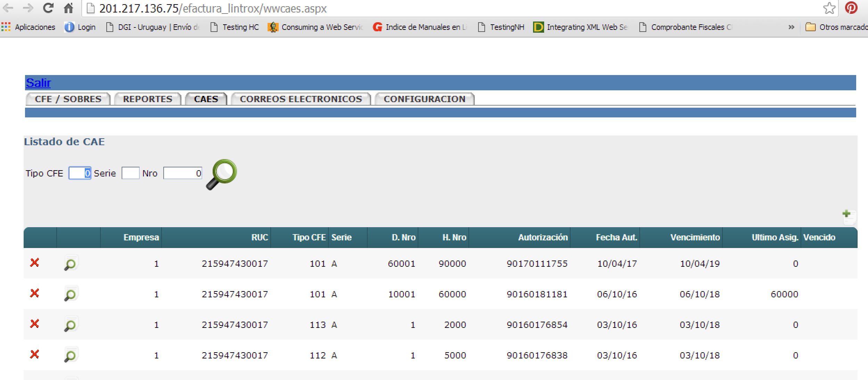868x380 pixels.
Task: Click the Pinterest extension icon
Action: (851, 8)
